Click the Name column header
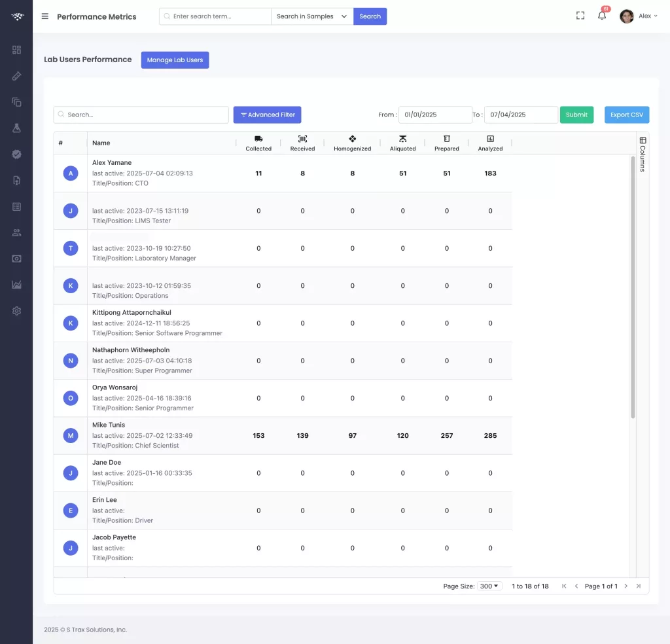This screenshot has width=670, height=644. coord(101,143)
